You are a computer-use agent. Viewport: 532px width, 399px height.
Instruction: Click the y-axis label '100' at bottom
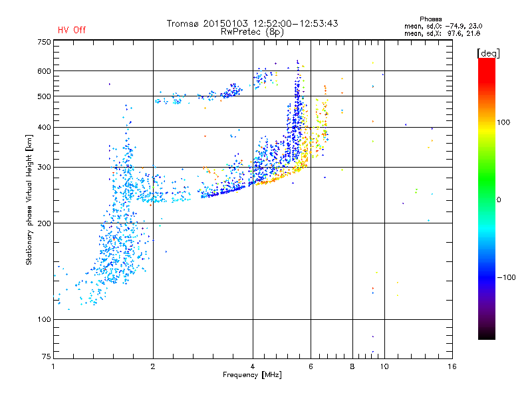44,320
